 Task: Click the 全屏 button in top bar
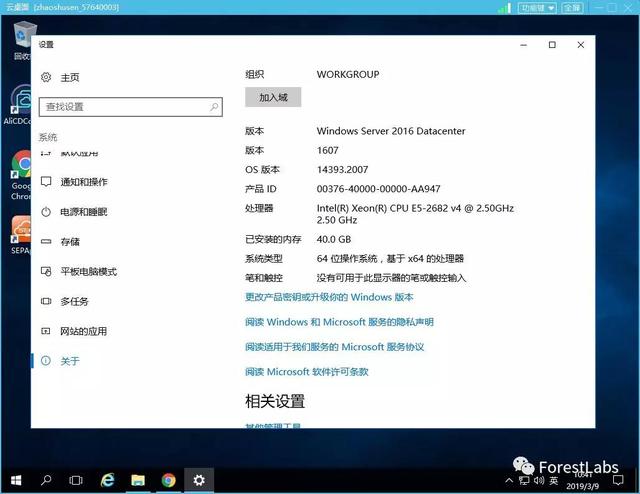pos(572,8)
